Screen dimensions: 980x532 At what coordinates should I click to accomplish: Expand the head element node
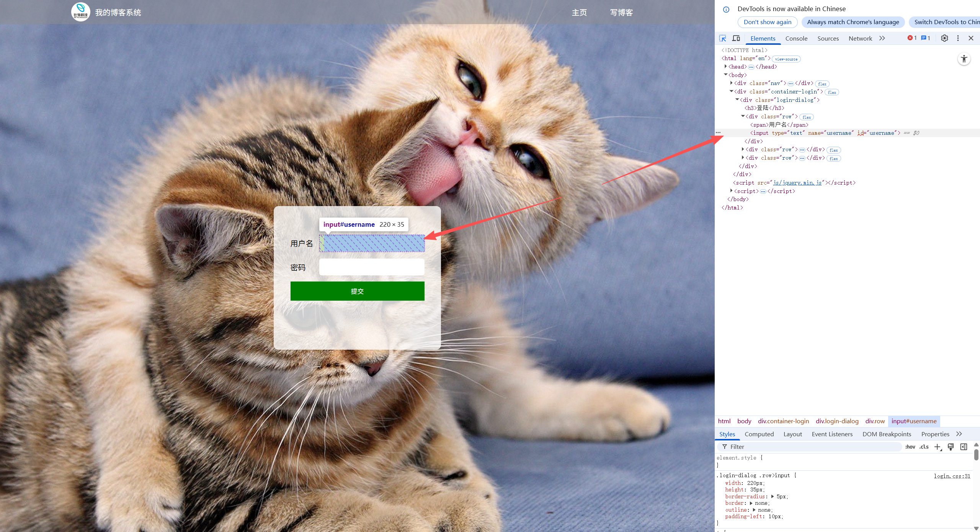(x=725, y=67)
